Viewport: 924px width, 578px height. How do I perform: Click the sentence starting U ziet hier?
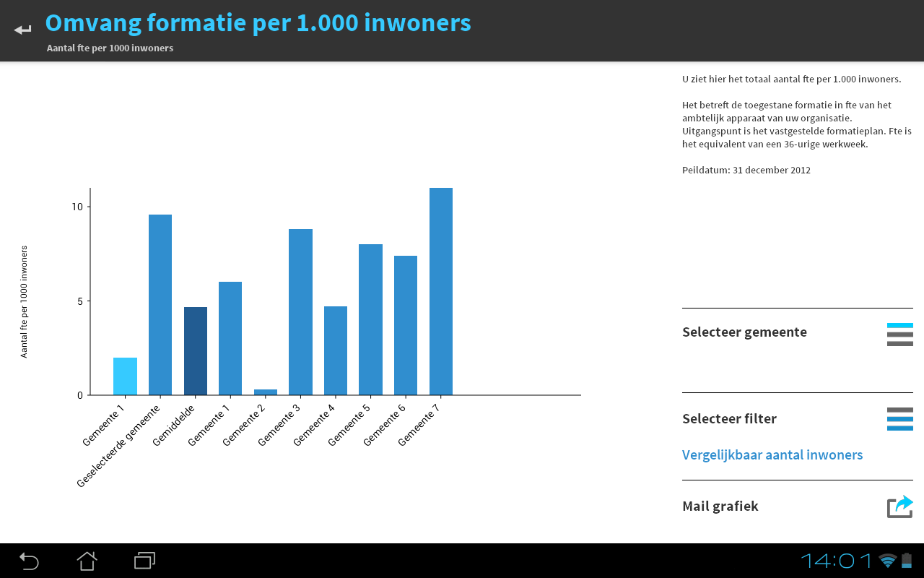click(x=791, y=79)
